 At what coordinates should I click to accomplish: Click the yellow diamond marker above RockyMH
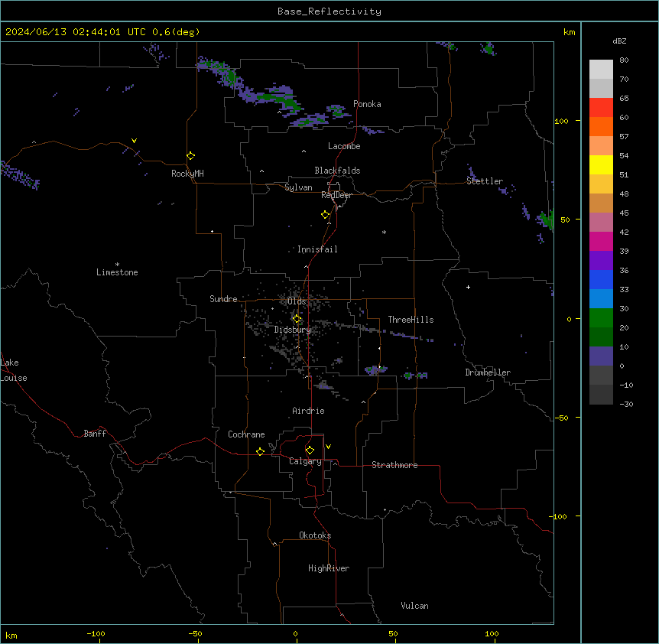190,156
